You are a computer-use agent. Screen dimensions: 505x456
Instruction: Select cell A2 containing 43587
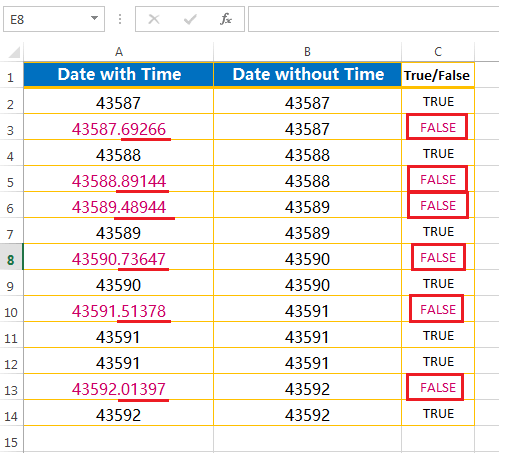tap(119, 101)
